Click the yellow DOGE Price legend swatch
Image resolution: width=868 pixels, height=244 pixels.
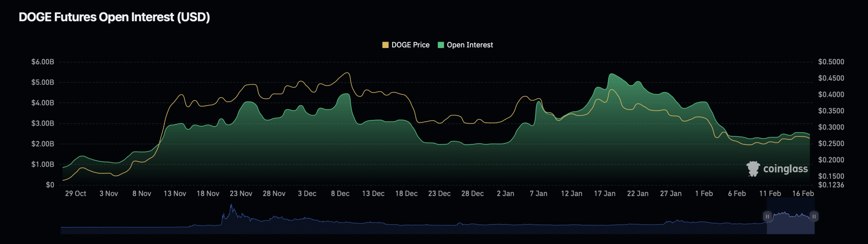385,45
